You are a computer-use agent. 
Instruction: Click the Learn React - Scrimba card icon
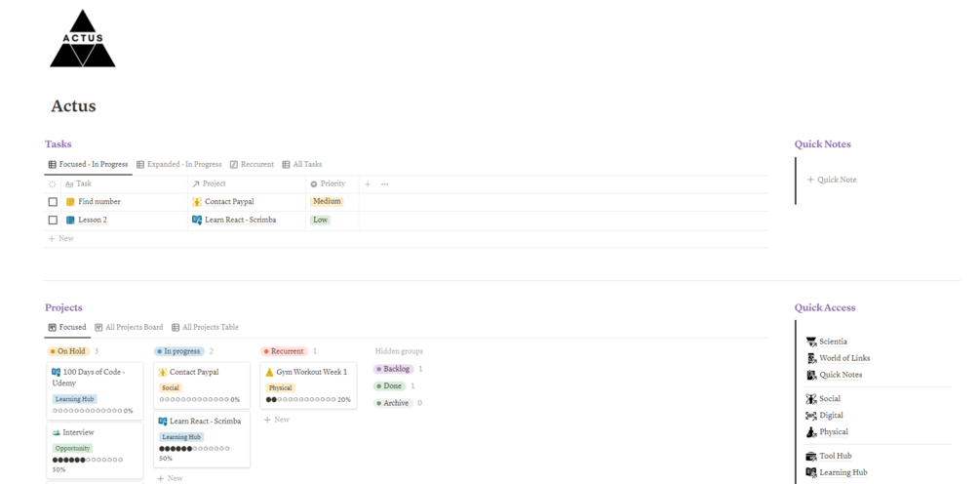[x=163, y=422]
